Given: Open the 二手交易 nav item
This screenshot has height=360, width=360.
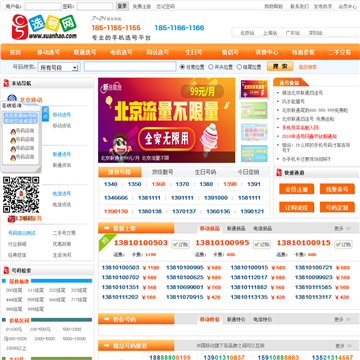Looking at the screenshot, I should (x=339, y=52).
